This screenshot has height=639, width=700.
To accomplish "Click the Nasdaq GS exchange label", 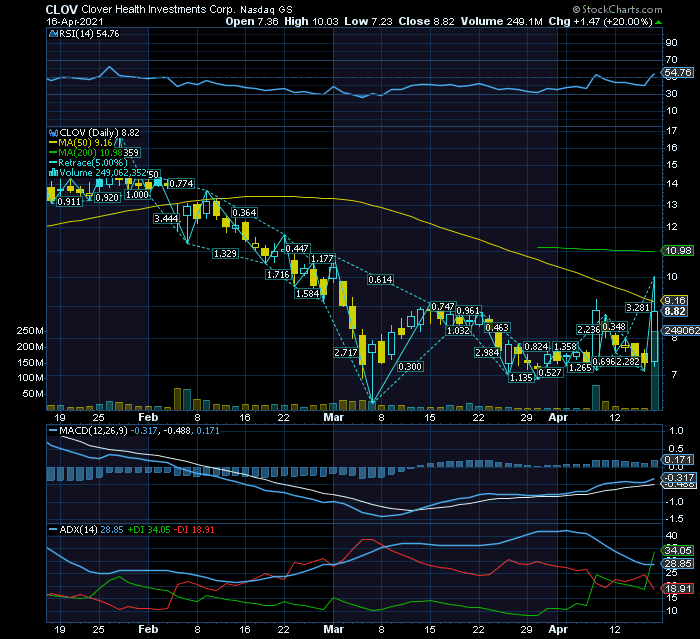I will [266, 9].
